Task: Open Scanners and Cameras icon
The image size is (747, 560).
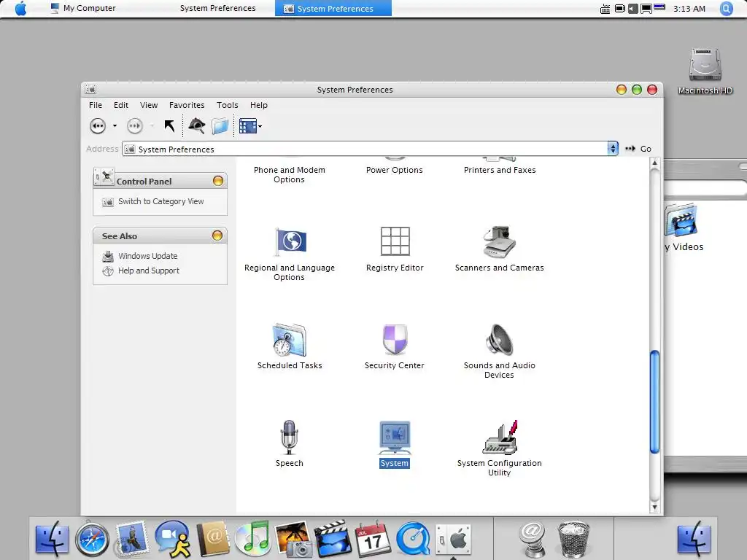Action: click(x=499, y=241)
